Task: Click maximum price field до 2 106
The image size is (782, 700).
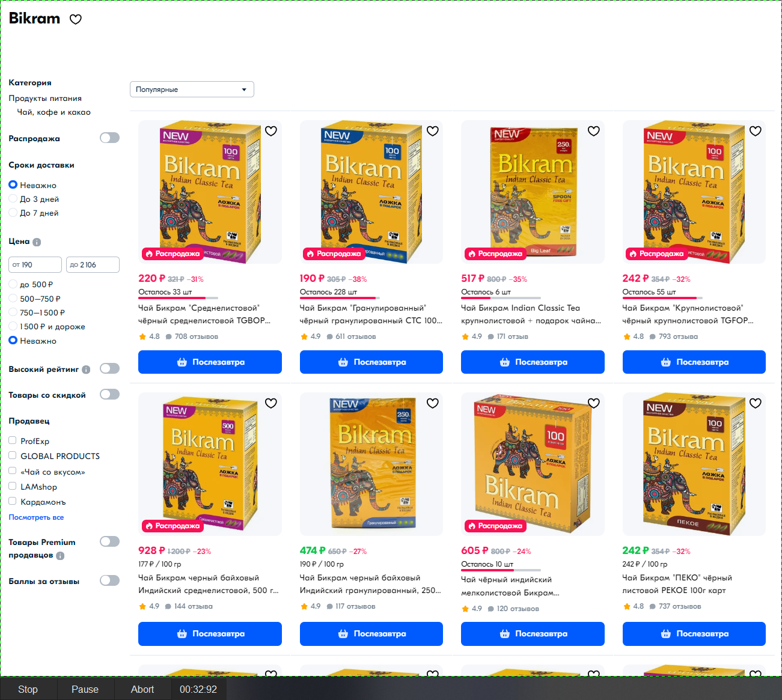Action: (93, 264)
